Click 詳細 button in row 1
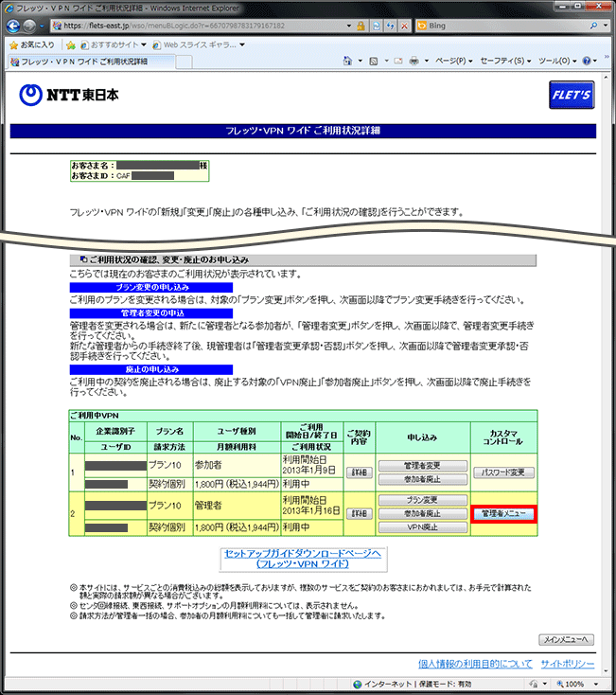This screenshot has height=695, width=616. point(360,472)
